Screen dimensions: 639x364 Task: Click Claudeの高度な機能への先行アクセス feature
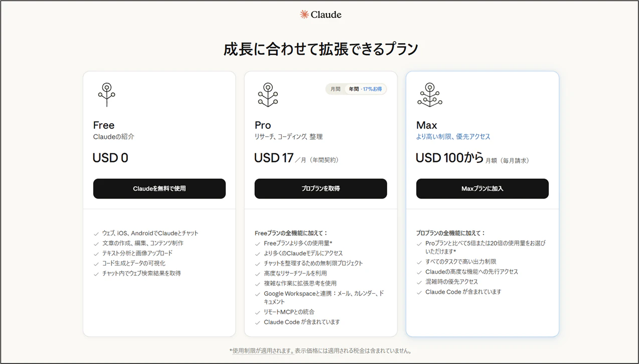[x=472, y=272]
